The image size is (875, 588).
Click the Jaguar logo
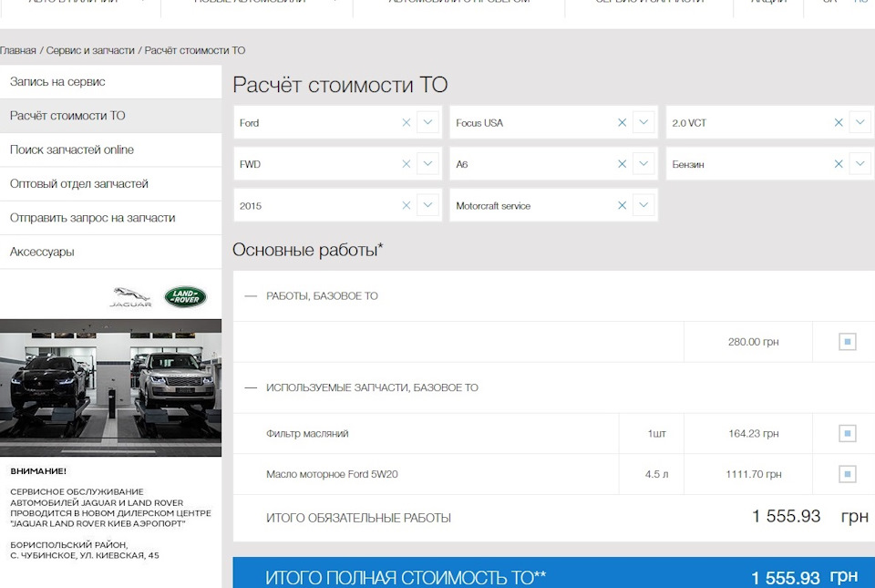click(130, 297)
